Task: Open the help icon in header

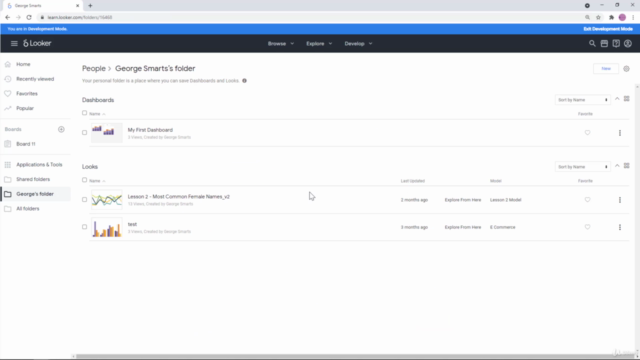Action: click(616, 43)
